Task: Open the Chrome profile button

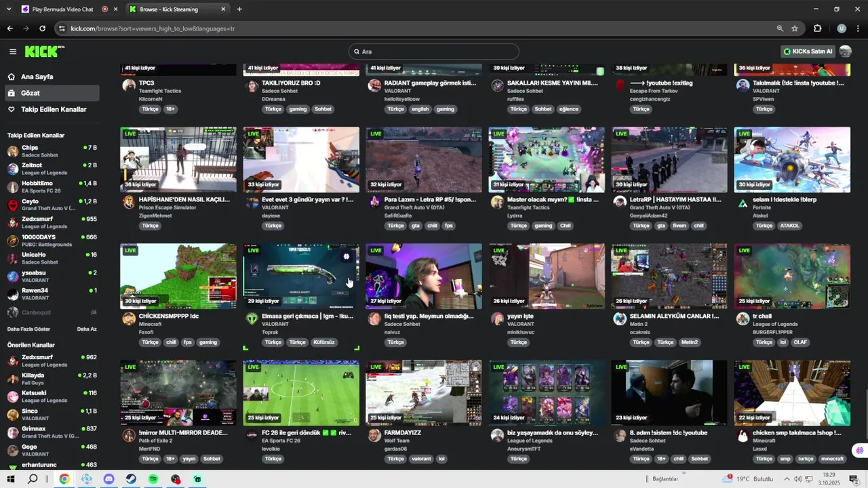Action: [842, 28]
